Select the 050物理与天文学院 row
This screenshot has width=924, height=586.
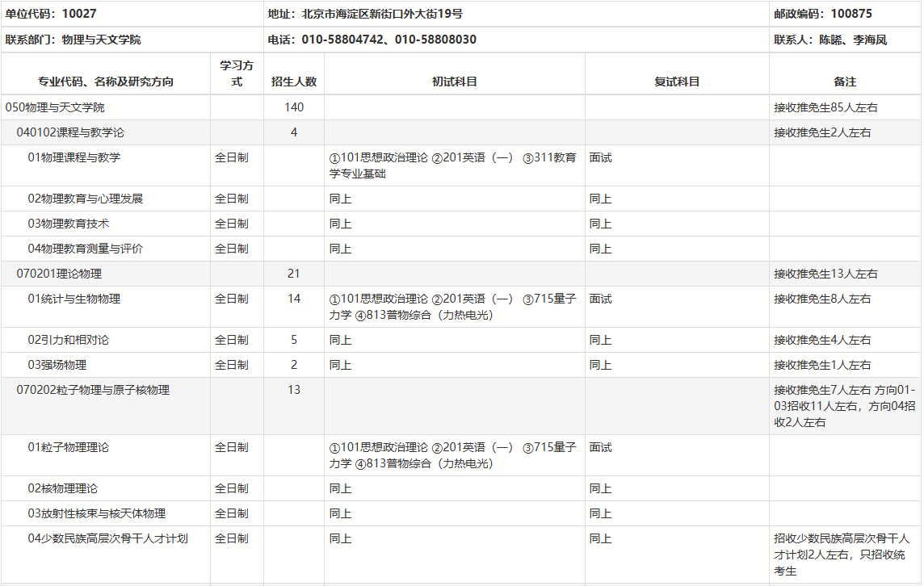[55, 107]
